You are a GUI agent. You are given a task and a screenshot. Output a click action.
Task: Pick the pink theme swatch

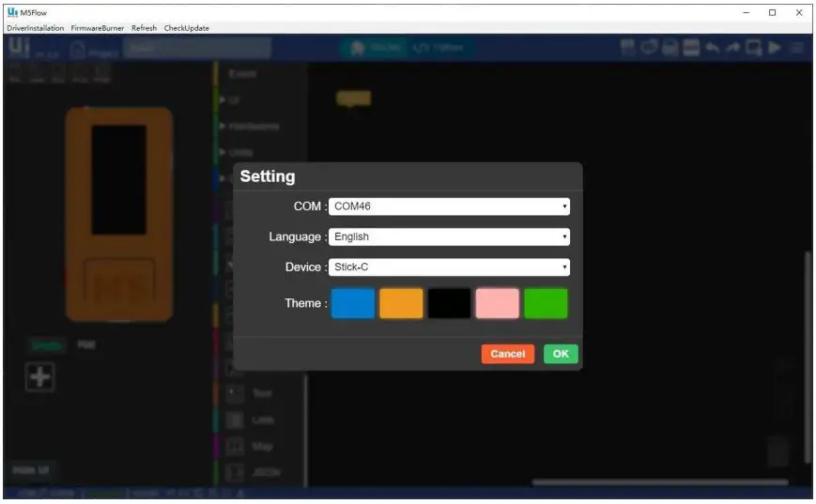tap(498, 303)
